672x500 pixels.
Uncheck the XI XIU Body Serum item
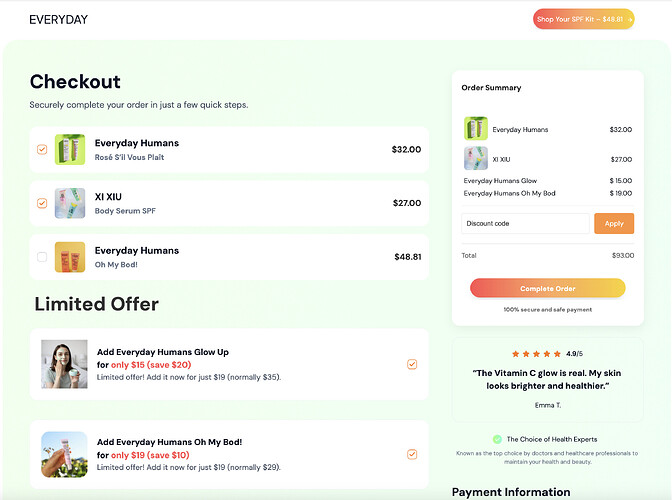pos(42,203)
